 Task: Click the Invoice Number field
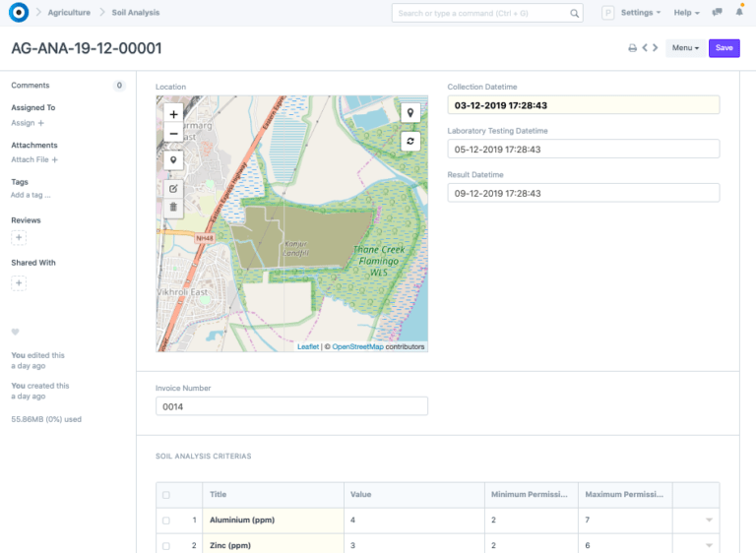(x=291, y=406)
